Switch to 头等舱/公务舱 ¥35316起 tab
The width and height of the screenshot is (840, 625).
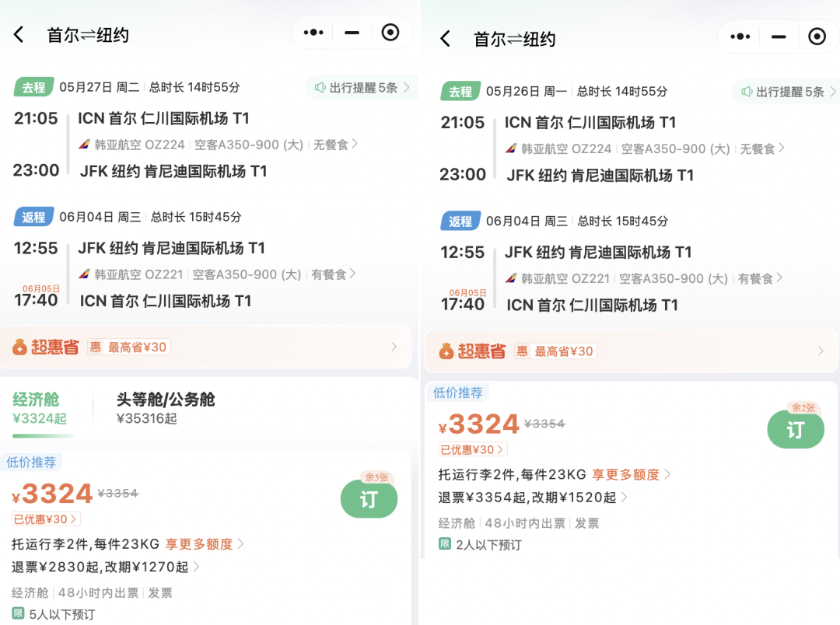coord(166,409)
